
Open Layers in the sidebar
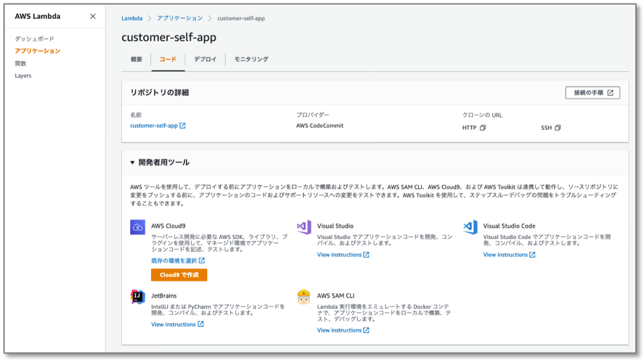pos(23,76)
